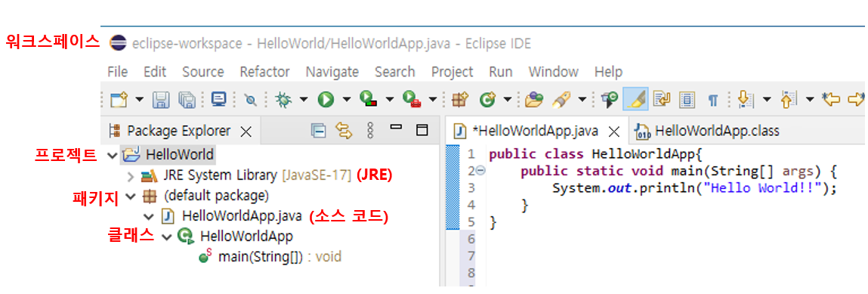Viewport: 868px width, 294px height.
Task: Open the Next Annotation dropdown arrow
Action: tap(767, 100)
